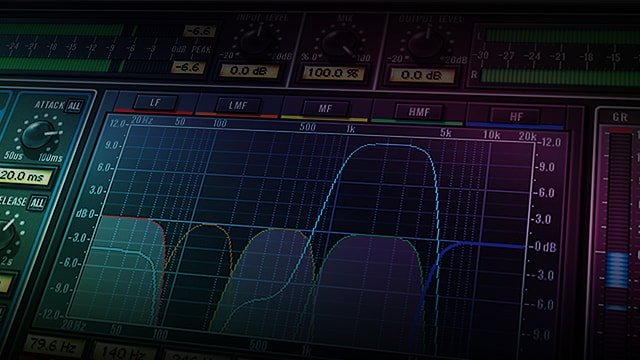Viewport: 640px width, 360px height.
Task: Open the HMF band tab
Action: pos(419,112)
